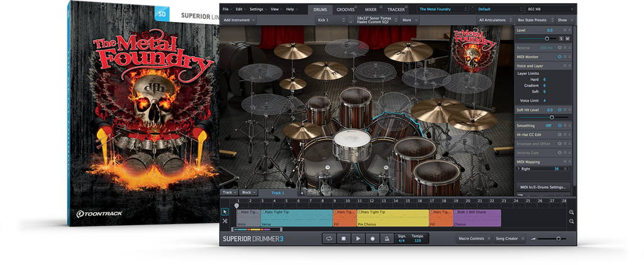Click the Tempo 120 field

418,239
